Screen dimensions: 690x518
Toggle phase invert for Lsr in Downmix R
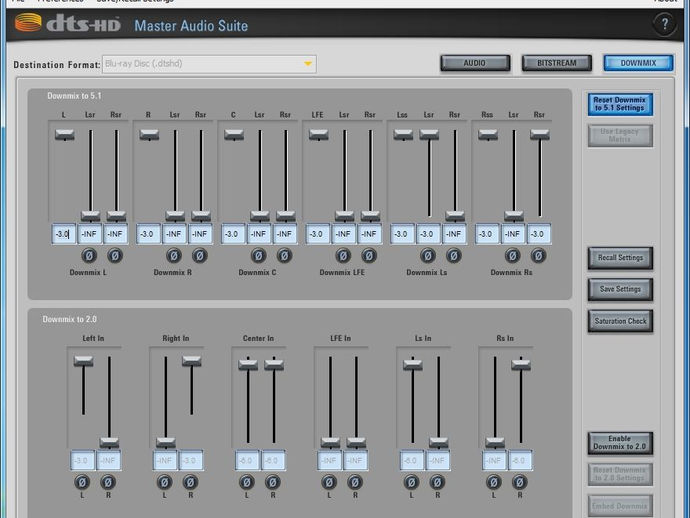point(174,255)
